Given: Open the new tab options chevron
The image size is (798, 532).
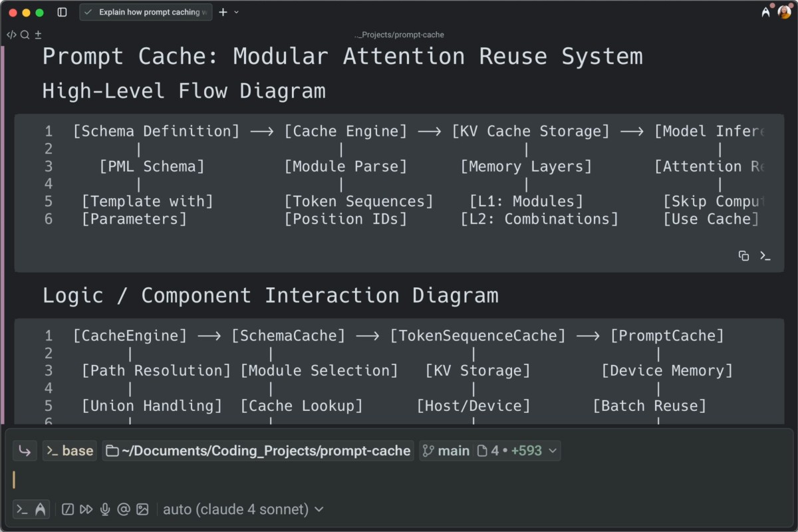Looking at the screenshot, I should pyautogui.click(x=237, y=12).
